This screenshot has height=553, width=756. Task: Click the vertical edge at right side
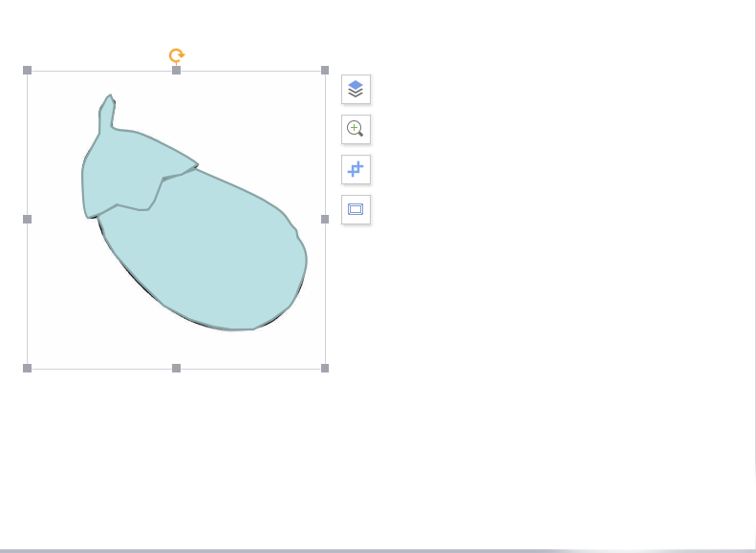point(754,239)
